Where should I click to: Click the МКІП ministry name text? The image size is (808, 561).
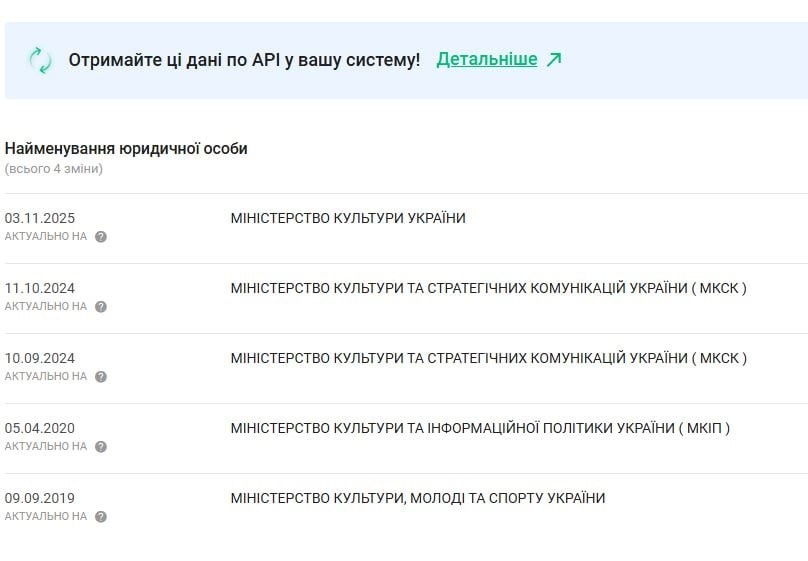[x=480, y=428]
